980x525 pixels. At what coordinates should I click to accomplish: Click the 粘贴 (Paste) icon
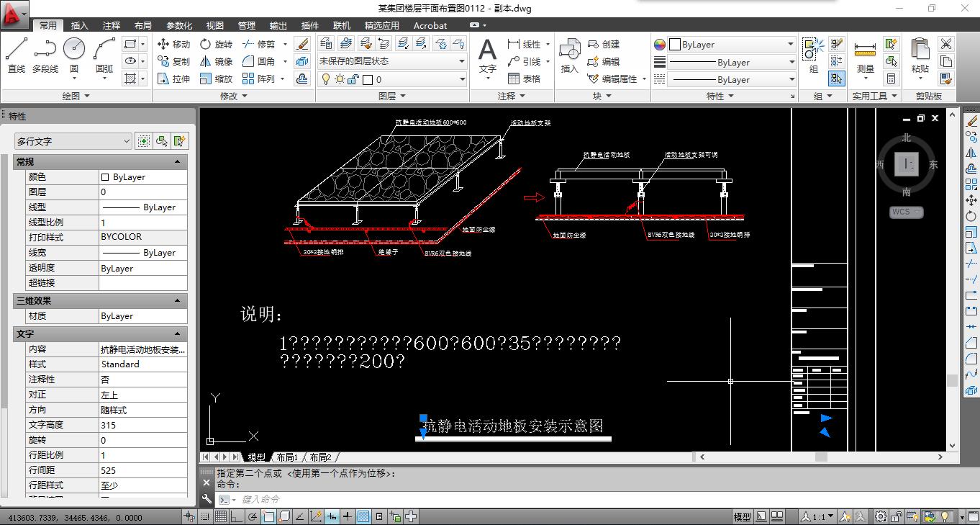[920, 55]
